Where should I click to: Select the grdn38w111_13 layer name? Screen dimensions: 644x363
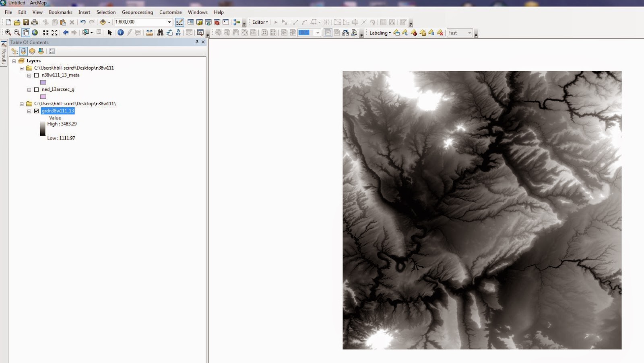[x=58, y=111]
